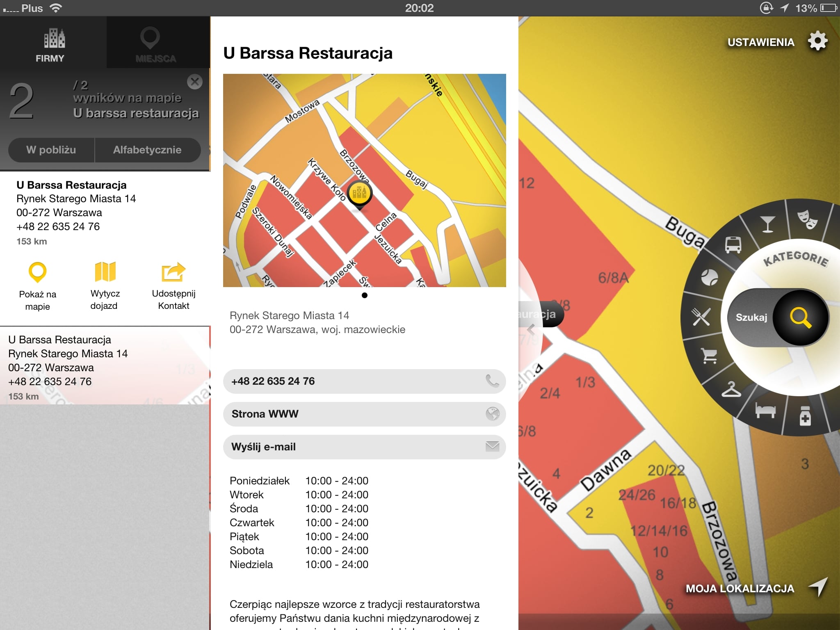Tap the Pokaż na mapie pin icon
The height and width of the screenshot is (630, 840).
coord(37,272)
